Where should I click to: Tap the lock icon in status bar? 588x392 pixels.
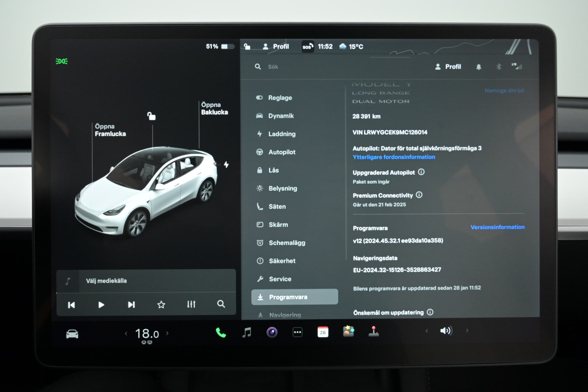point(247,47)
